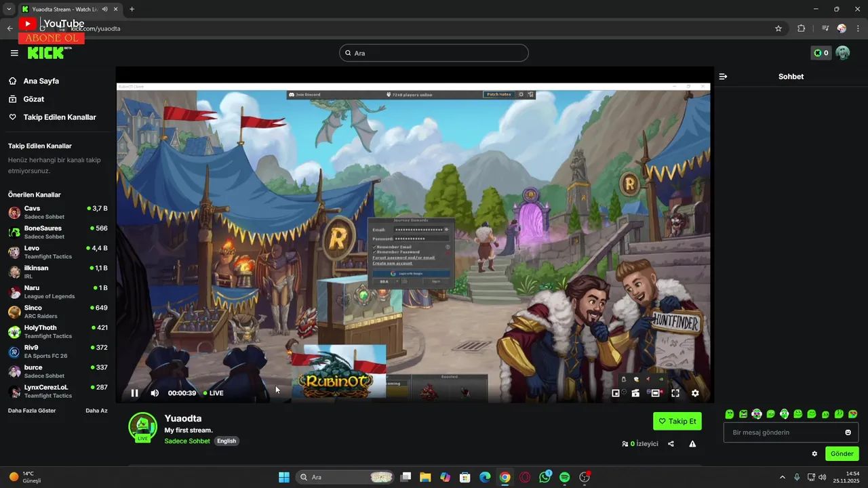Open Chrome media controls icon
868x488 pixels.
click(x=825, y=28)
